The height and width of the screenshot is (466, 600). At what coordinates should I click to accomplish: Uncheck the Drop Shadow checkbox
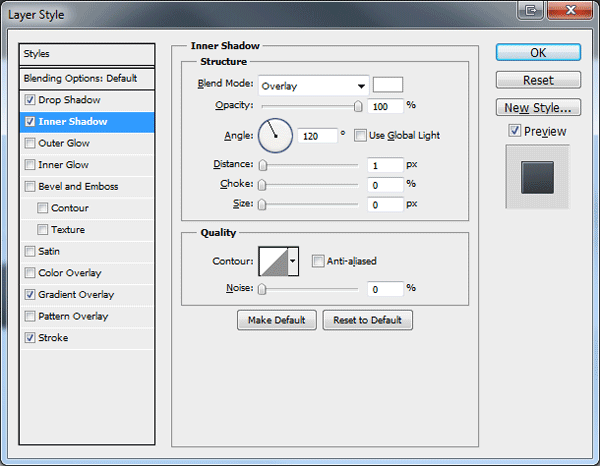point(30,100)
